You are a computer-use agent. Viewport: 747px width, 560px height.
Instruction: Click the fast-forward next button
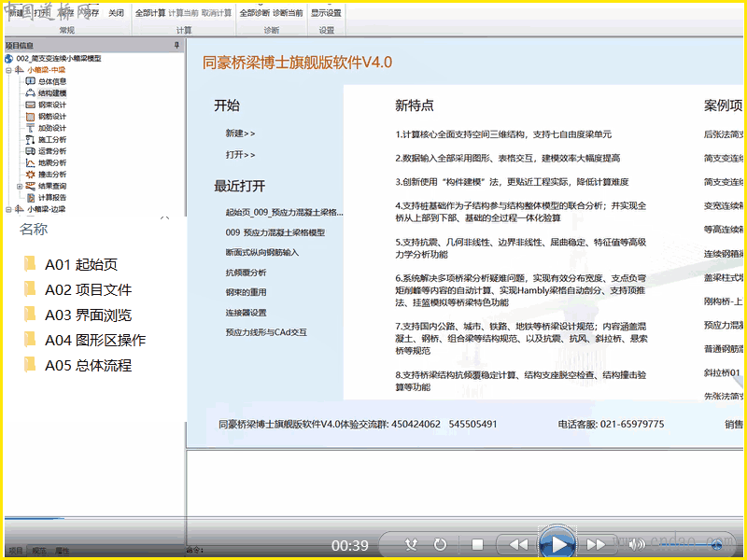pos(596,544)
